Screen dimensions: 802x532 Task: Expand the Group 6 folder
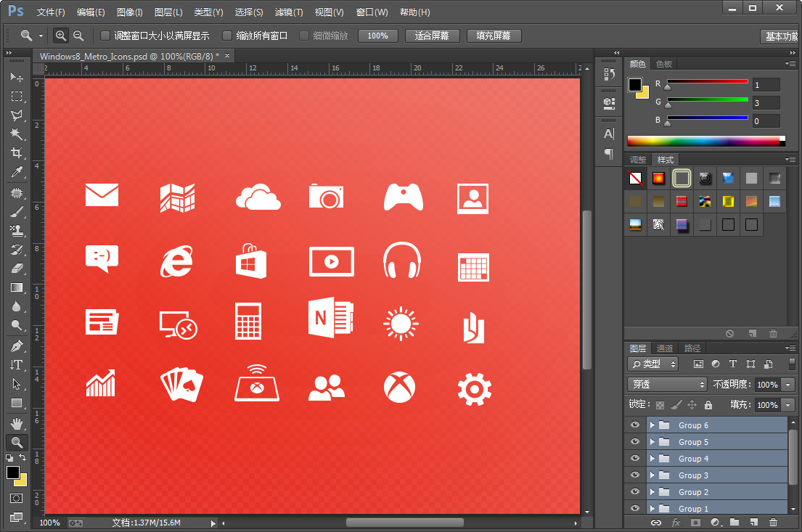(x=652, y=425)
